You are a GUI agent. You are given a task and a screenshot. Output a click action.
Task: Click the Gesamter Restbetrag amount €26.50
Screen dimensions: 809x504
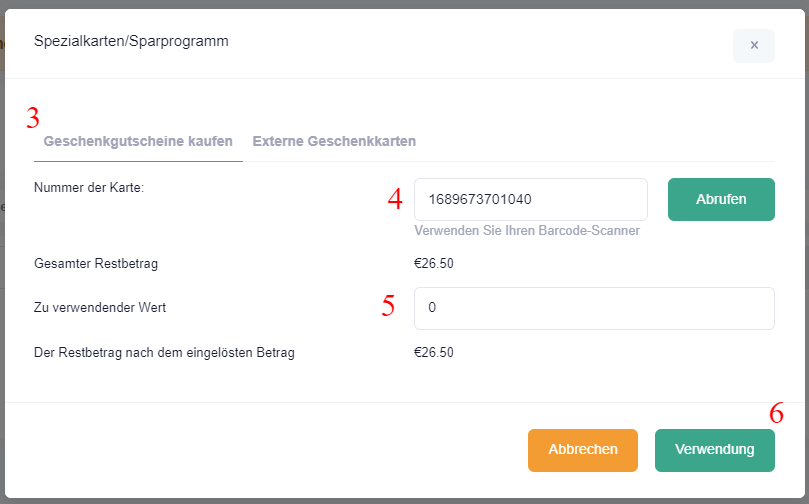(433, 264)
